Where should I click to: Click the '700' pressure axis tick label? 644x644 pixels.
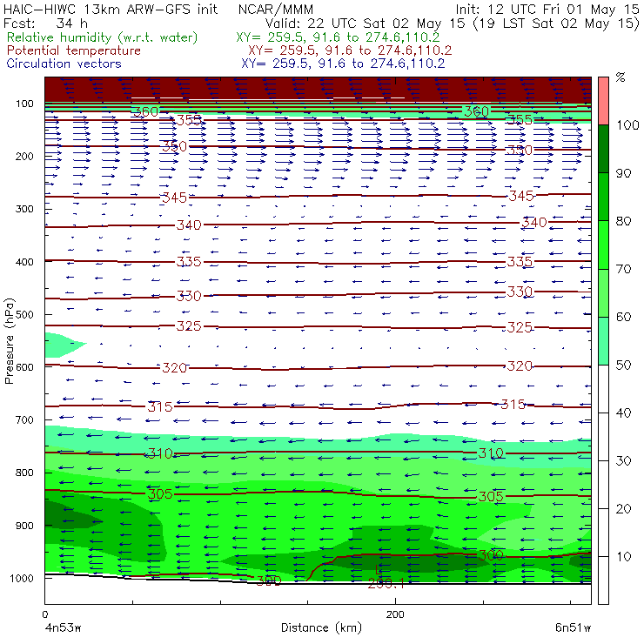point(24,419)
